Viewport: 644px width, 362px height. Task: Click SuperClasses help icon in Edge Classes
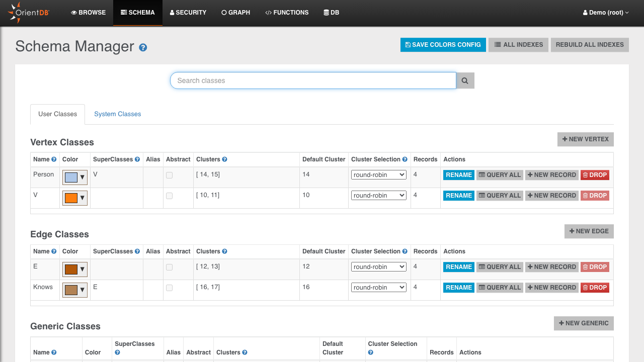pyautogui.click(x=137, y=251)
